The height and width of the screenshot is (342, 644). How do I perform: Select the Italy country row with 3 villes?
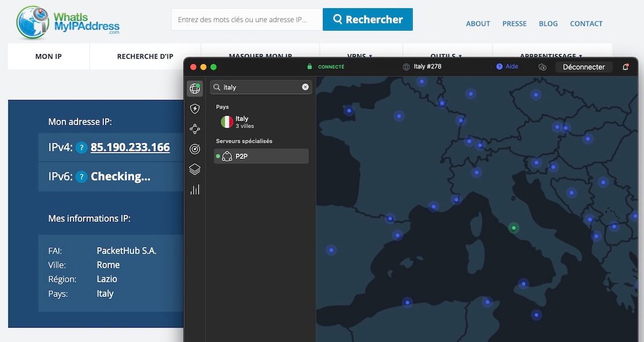tap(261, 122)
